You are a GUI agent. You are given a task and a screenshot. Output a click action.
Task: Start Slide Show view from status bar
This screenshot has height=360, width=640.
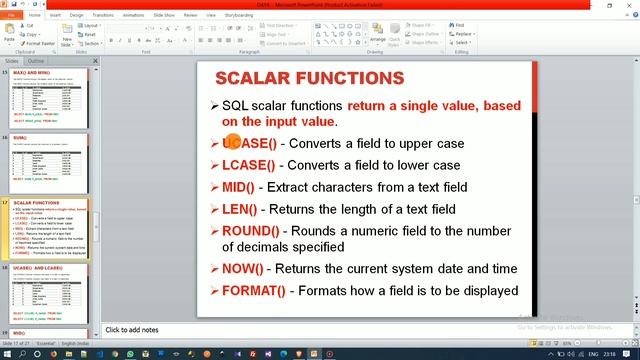[x=556, y=343]
